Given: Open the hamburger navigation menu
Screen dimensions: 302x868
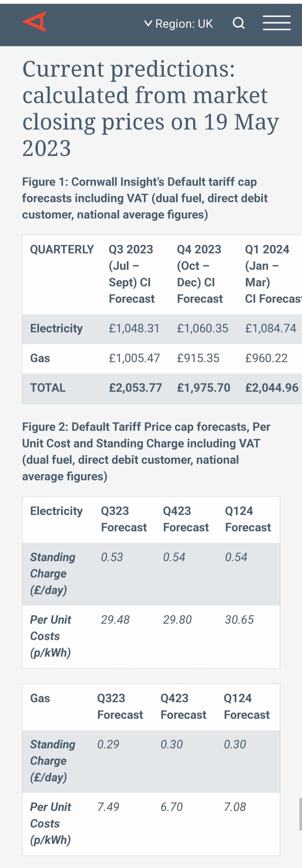Looking at the screenshot, I should pyautogui.click(x=277, y=23).
